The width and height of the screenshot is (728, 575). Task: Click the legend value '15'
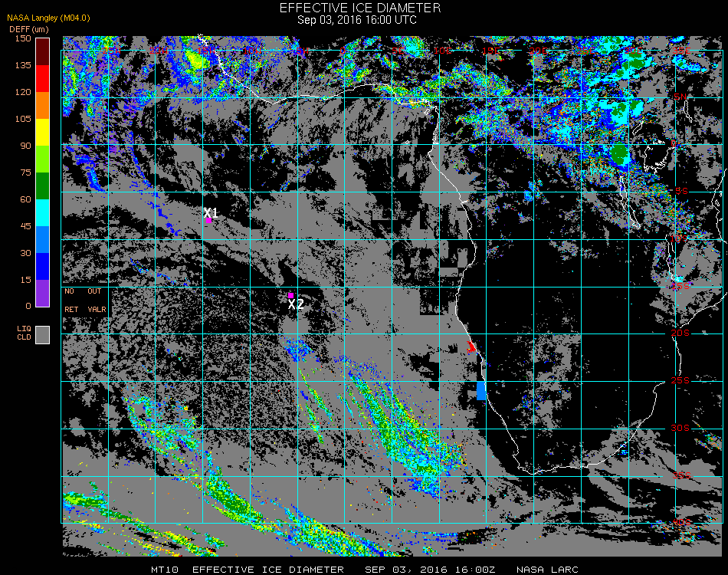tap(25, 280)
